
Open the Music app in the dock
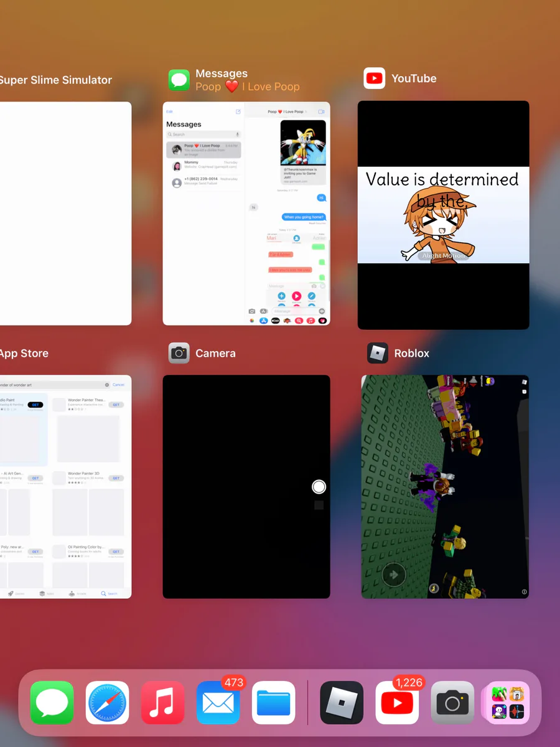point(163,703)
